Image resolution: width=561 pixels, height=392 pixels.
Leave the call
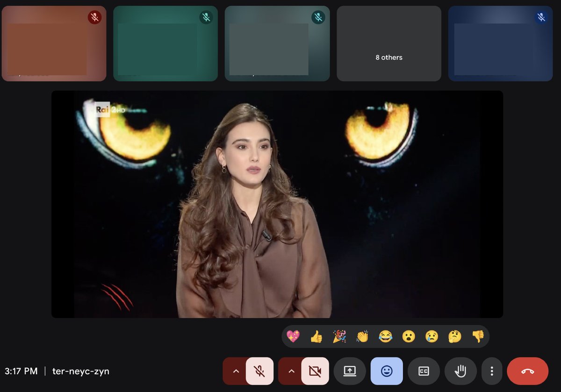pos(528,371)
